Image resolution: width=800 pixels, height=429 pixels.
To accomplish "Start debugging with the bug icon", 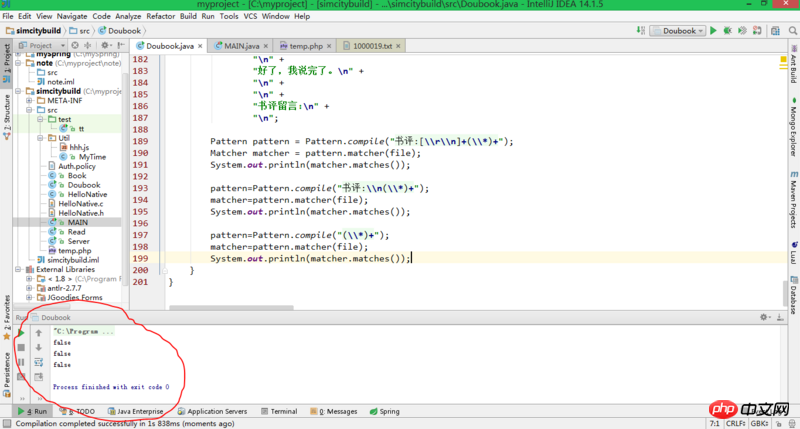I will 728,31.
